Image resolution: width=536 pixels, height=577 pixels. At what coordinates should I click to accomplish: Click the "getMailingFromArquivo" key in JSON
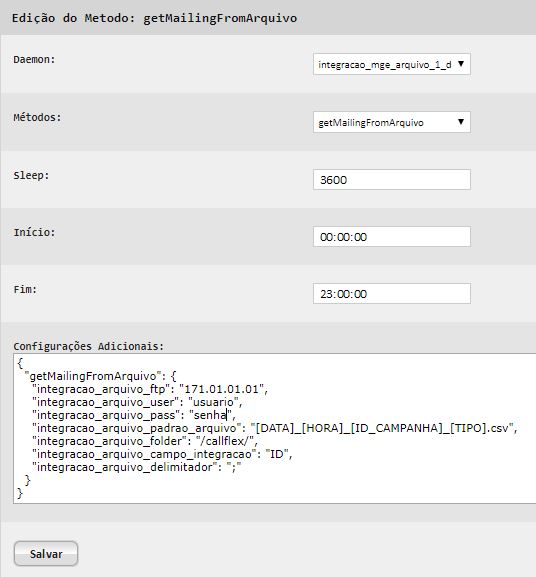[93, 376]
